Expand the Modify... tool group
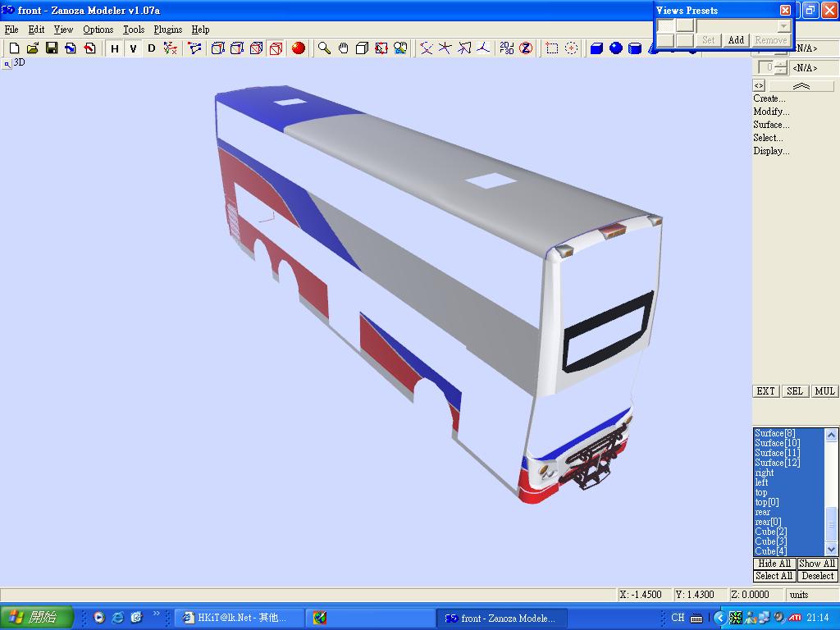 pyautogui.click(x=771, y=112)
